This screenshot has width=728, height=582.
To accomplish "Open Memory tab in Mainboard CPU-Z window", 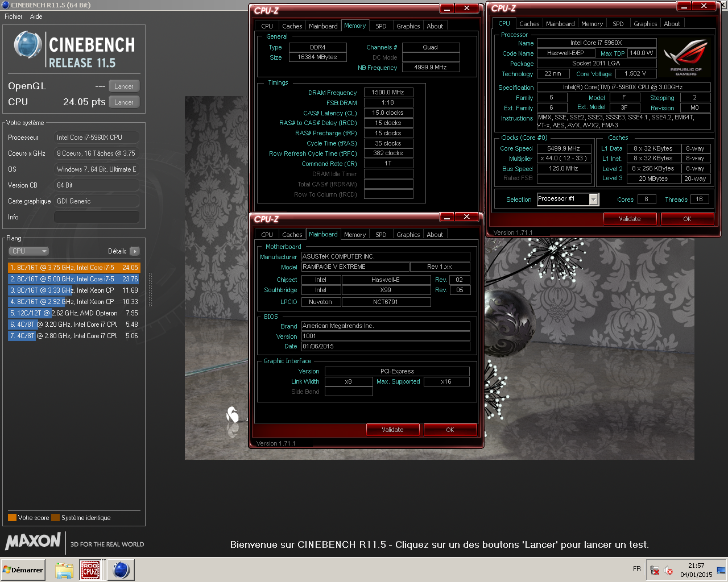I will click(355, 235).
